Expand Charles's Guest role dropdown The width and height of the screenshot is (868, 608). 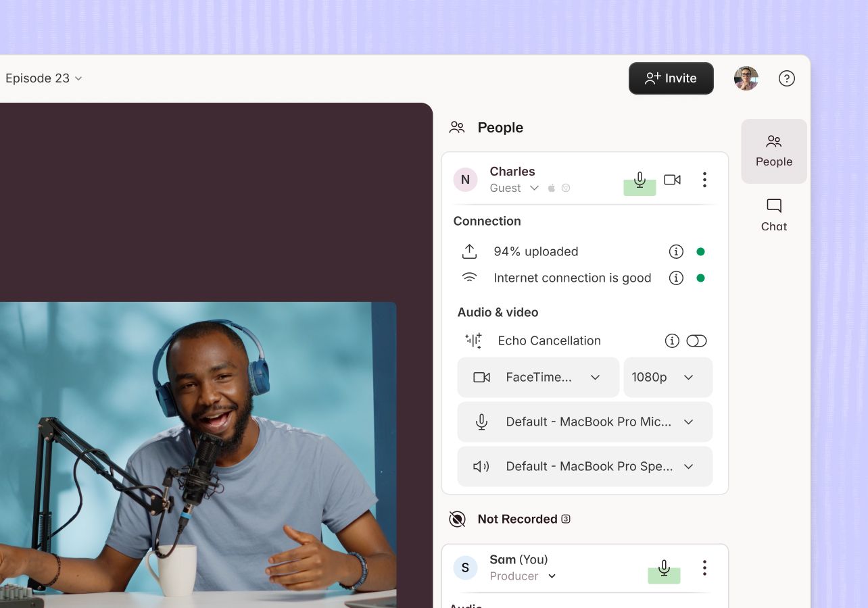point(514,188)
